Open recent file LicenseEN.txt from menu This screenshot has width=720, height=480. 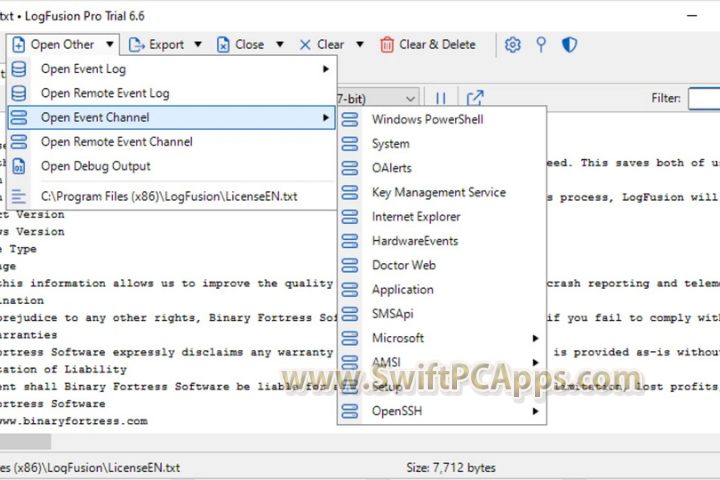(x=169, y=197)
